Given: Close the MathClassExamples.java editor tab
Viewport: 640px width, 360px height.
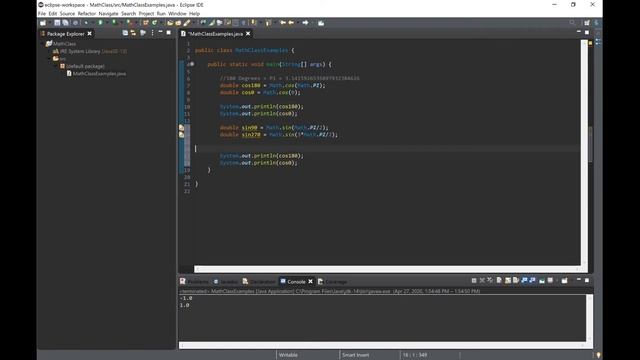Looking at the screenshot, I should pyautogui.click(x=248, y=33).
